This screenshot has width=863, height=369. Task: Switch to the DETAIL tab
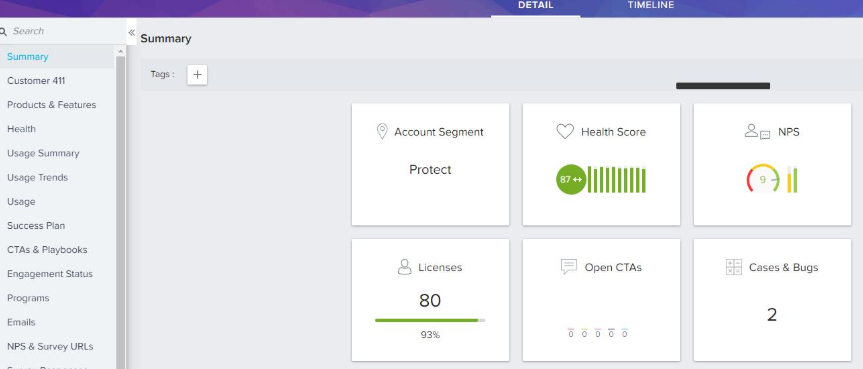[x=536, y=6]
